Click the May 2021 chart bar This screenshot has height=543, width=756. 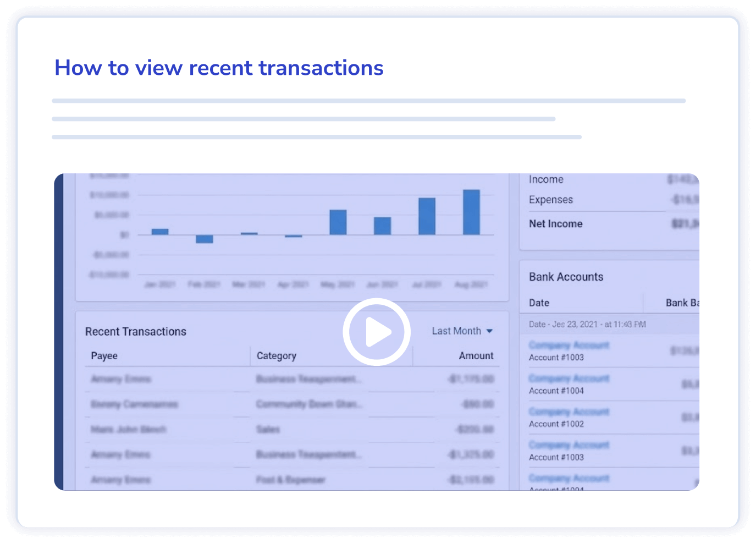pos(338,222)
